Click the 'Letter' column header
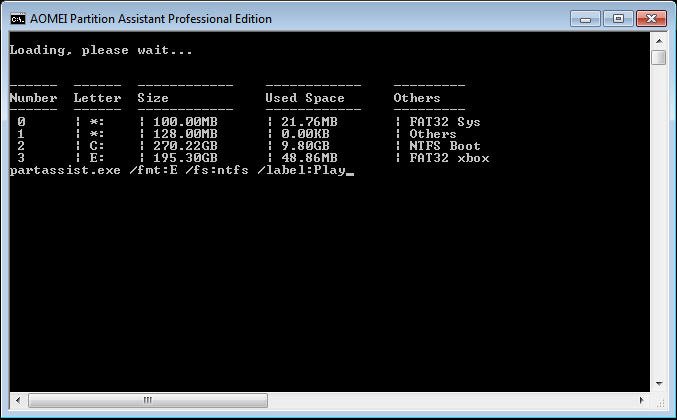The height and width of the screenshot is (420, 677). [97, 98]
